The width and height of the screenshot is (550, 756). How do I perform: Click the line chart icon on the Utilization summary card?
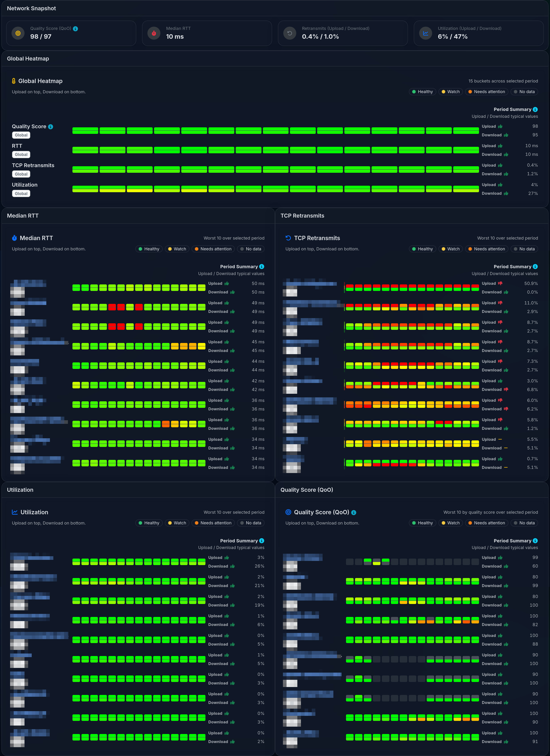click(x=425, y=33)
